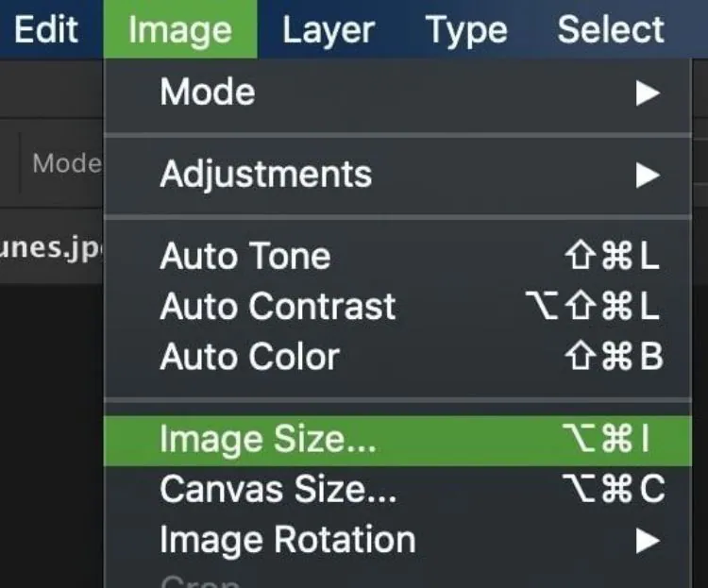Open the Layer menu
Screen dimensions: 708x588
click(327, 29)
